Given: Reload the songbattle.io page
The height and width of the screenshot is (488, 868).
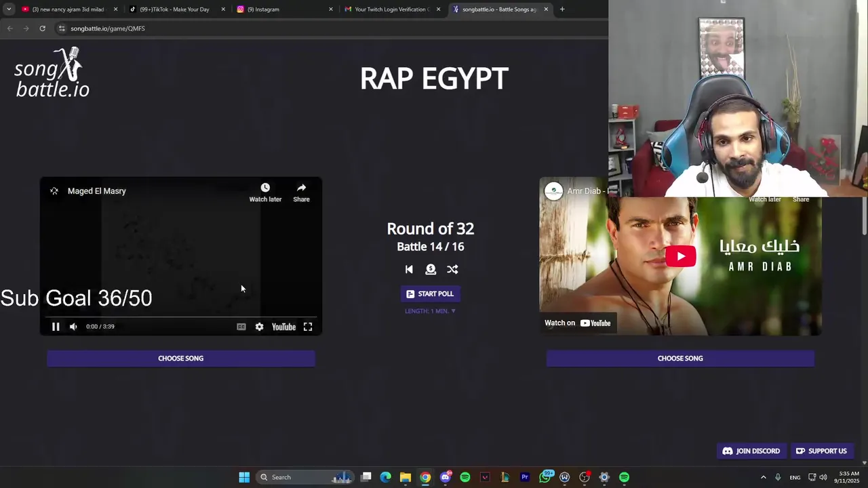Looking at the screenshot, I should [x=42, y=28].
